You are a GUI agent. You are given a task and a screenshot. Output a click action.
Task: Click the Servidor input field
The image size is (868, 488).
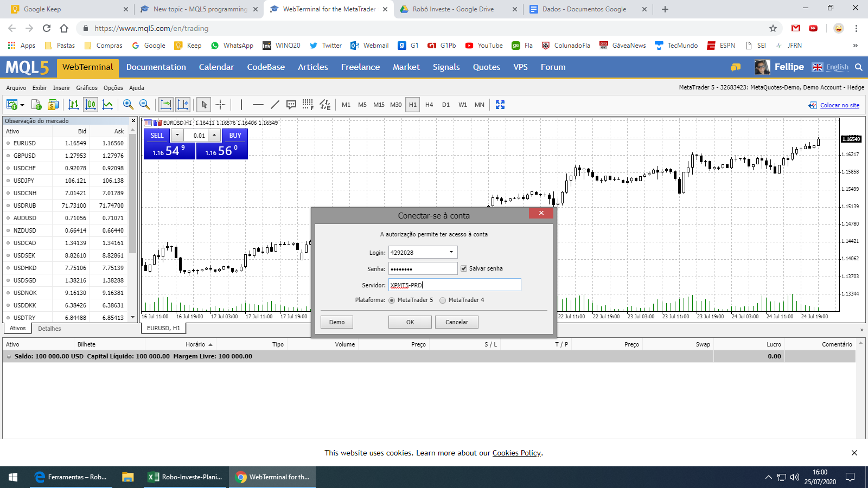click(455, 285)
